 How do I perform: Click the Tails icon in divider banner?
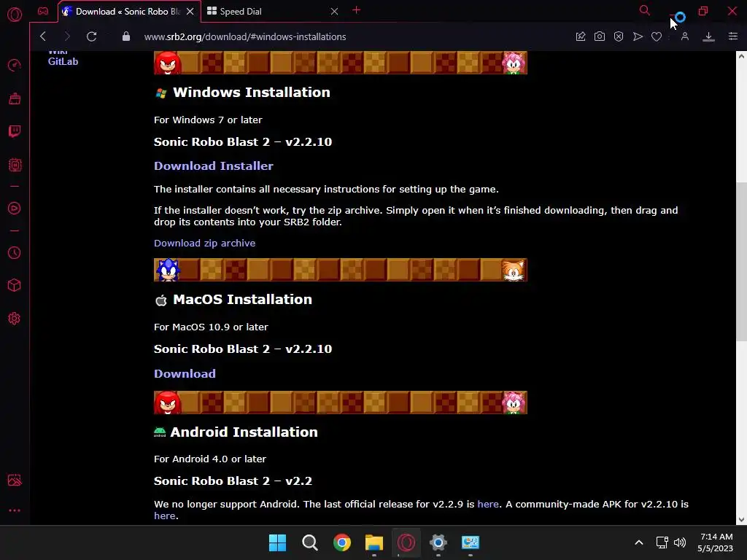point(514,270)
